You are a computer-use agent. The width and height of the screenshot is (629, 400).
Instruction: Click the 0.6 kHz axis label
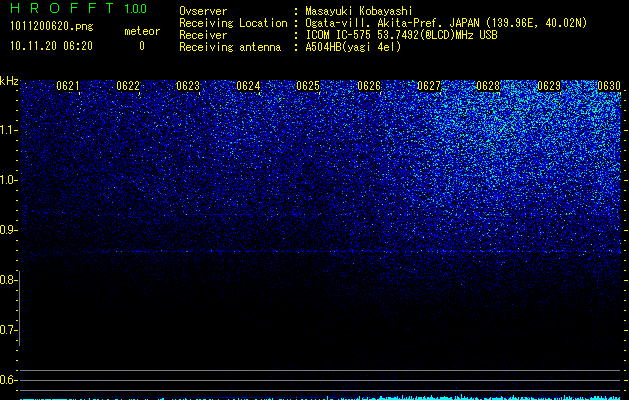(x=7, y=380)
